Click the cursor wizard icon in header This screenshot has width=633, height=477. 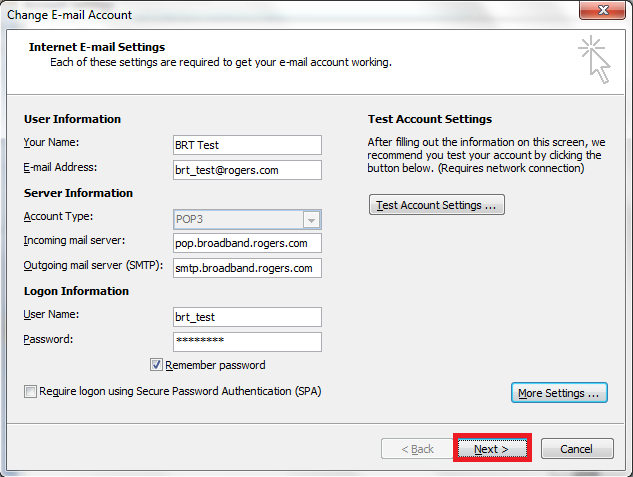pos(594,59)
